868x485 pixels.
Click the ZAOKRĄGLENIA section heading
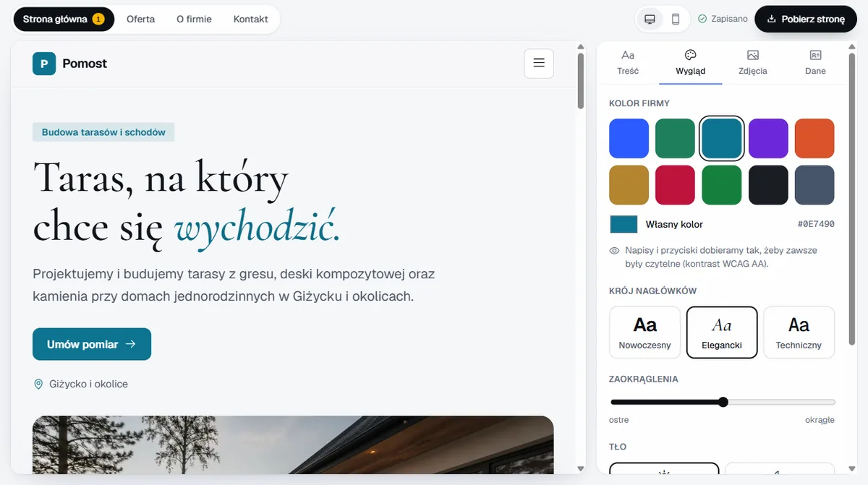pos(644,379)
